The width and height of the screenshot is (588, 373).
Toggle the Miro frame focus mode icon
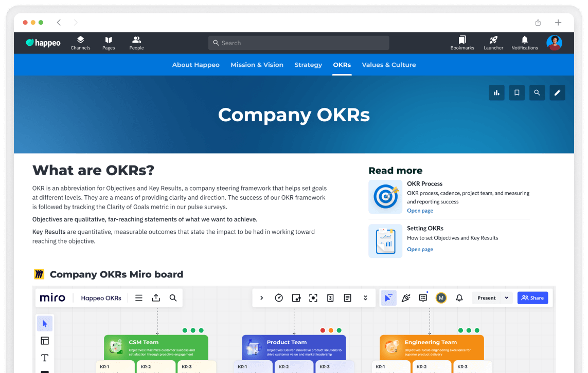pos(313,298)
